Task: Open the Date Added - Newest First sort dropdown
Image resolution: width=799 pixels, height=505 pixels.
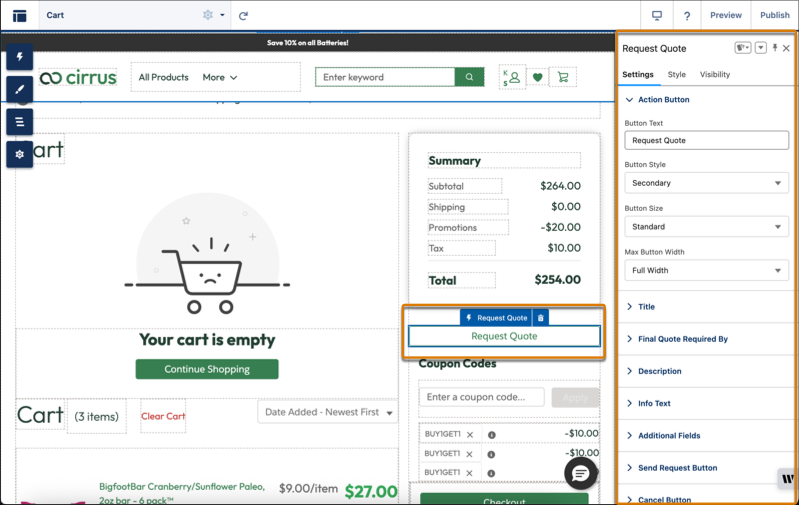Action: coord(328,412)
